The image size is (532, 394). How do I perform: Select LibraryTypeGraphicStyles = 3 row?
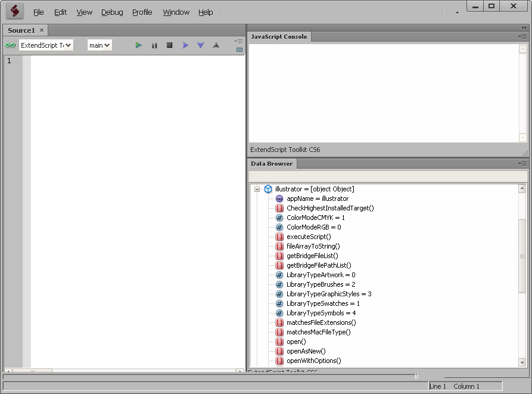(x=329, y=294)
